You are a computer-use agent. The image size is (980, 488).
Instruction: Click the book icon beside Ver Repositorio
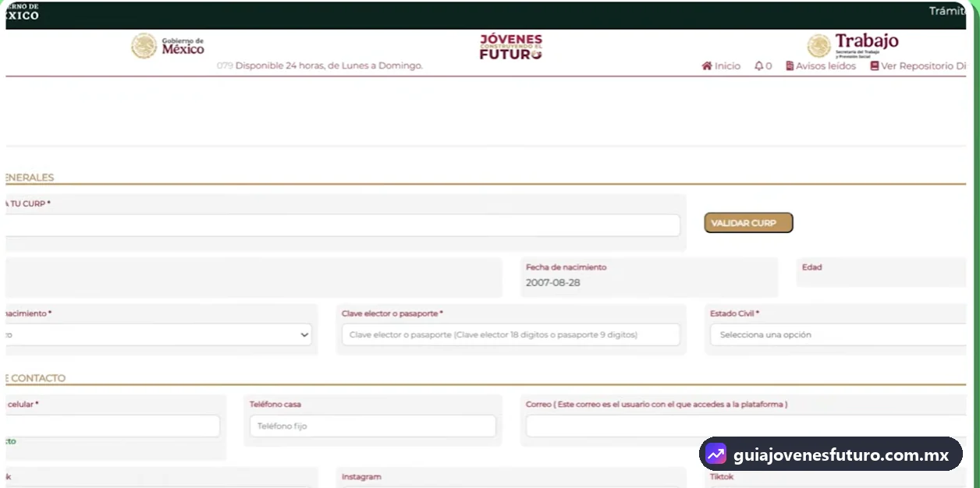click(x=875, y=66)
